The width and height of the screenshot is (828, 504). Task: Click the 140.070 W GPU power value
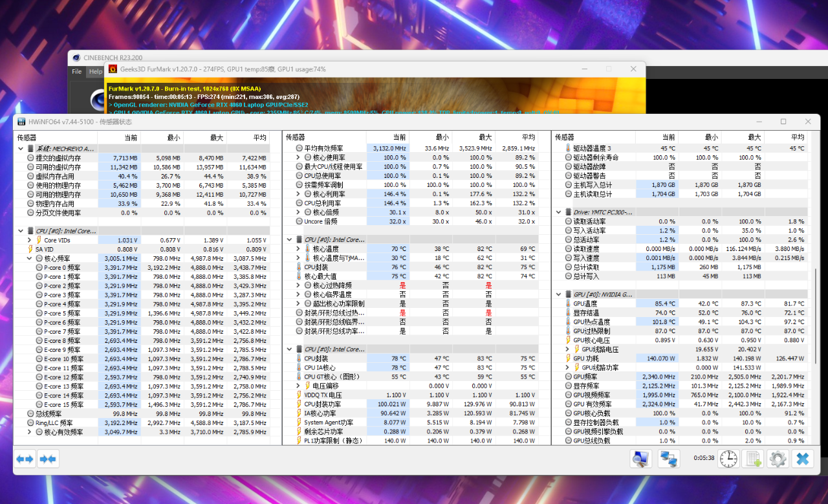659,358
